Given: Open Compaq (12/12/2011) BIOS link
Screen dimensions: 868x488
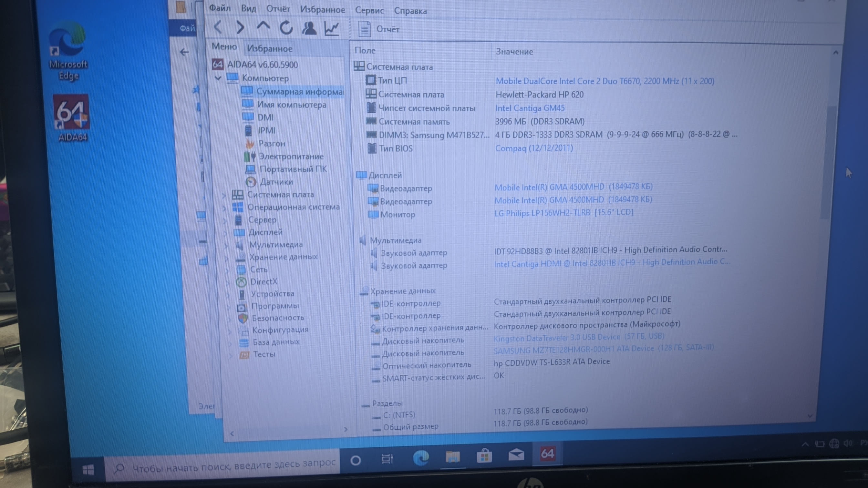Looking at the screenshot, I should click(534, 148).
